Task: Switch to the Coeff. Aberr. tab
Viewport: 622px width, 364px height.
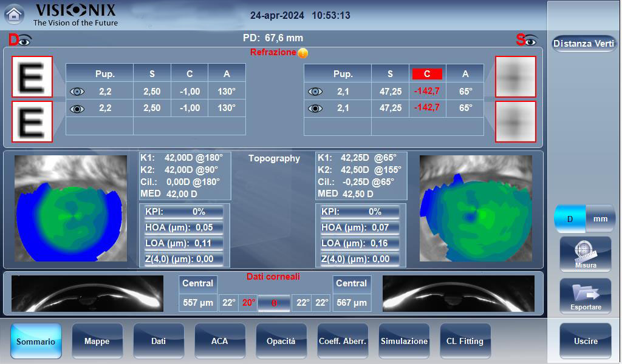Action: [343, 341]
